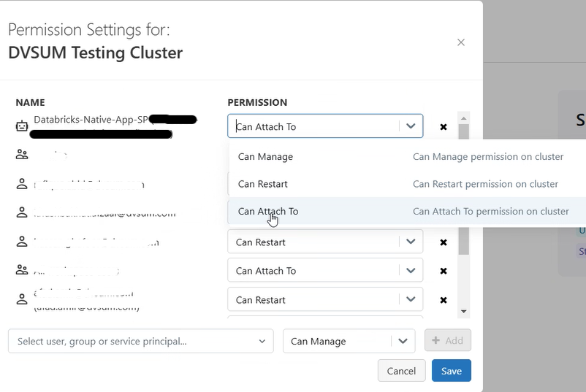Cancel the permission changes
586x392 pixels.
pos(401,371)
